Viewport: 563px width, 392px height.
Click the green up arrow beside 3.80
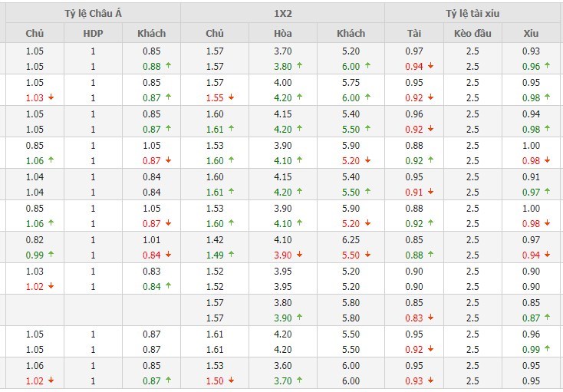tap(299, 66)
